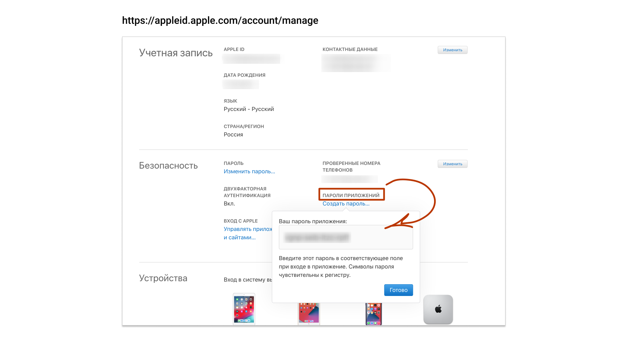The height and width of the screenshot is (362, 644).
Task: Click the ПАРОЛЬ label
Action: [234, 163]
